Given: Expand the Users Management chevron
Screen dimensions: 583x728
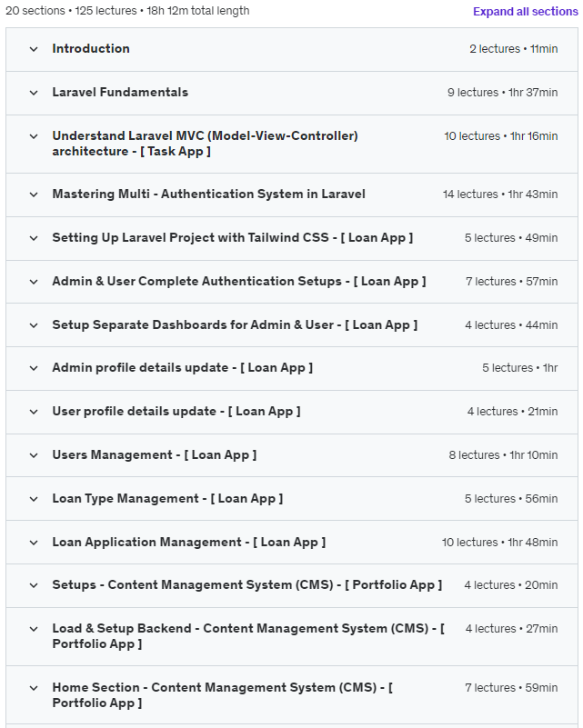Looking at the screenshot, I should (x=34, y=455).
